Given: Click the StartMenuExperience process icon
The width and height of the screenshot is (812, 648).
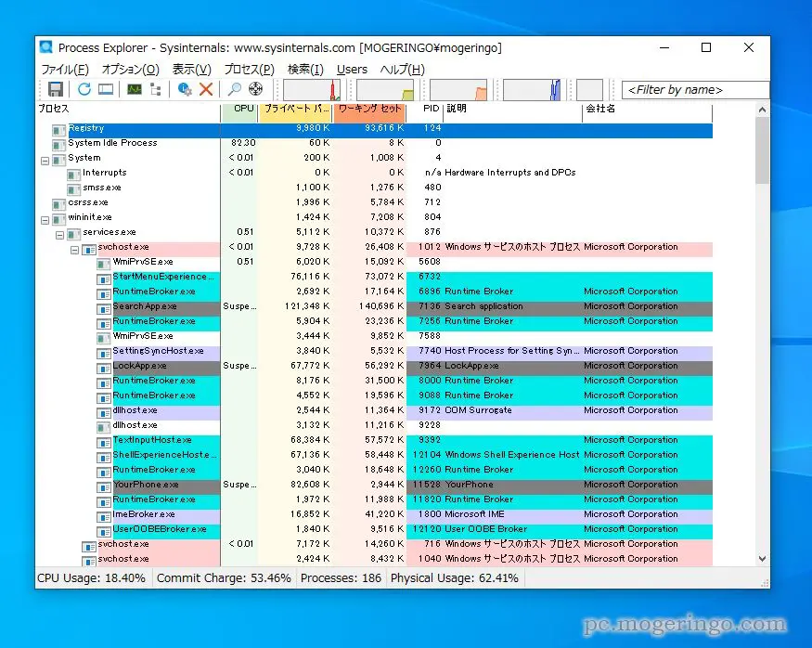Looking at the screenshot, I should (x=104, y=279).
